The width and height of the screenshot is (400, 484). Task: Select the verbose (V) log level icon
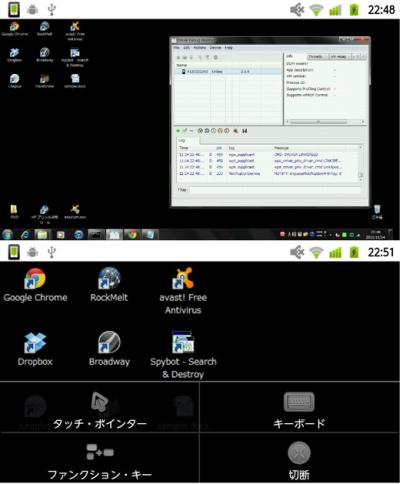point(200,131)
